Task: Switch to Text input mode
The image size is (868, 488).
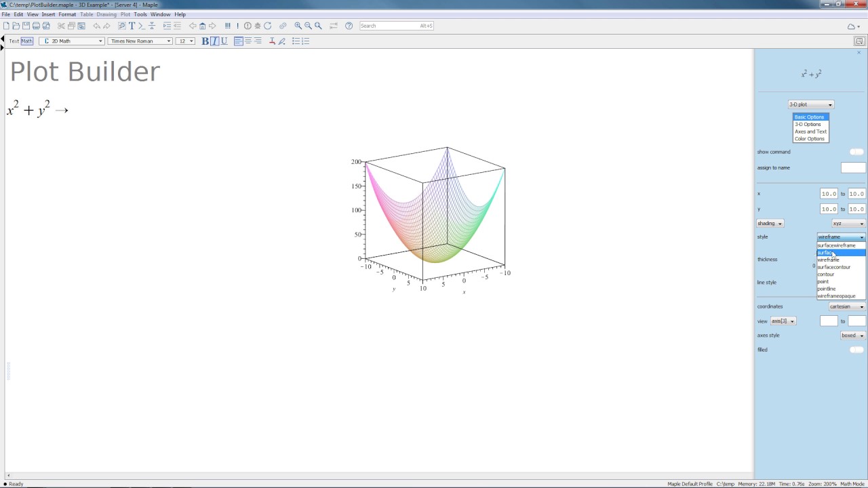Action: click(x=14, y=41)
